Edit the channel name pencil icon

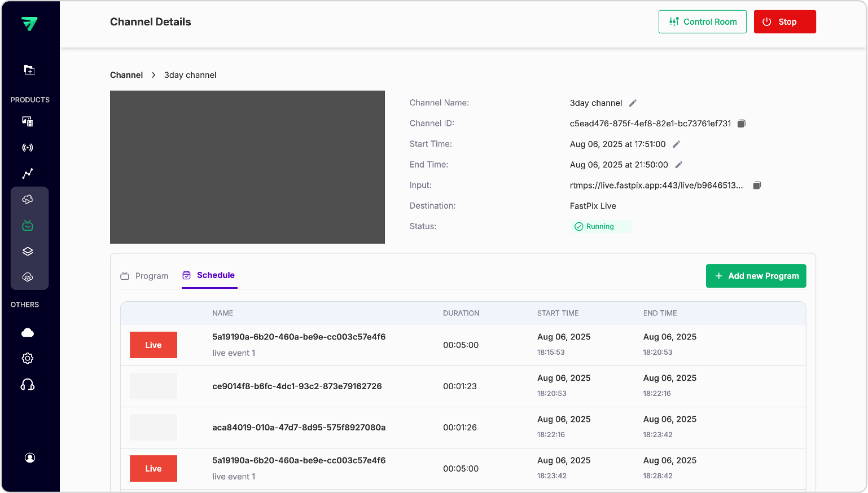pos(633,103)
